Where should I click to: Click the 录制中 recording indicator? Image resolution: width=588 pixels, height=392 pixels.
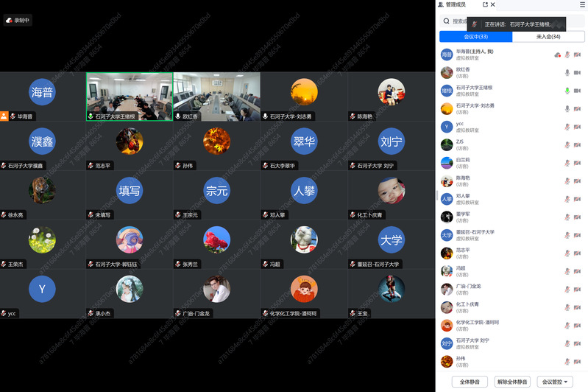click(18, 21)
